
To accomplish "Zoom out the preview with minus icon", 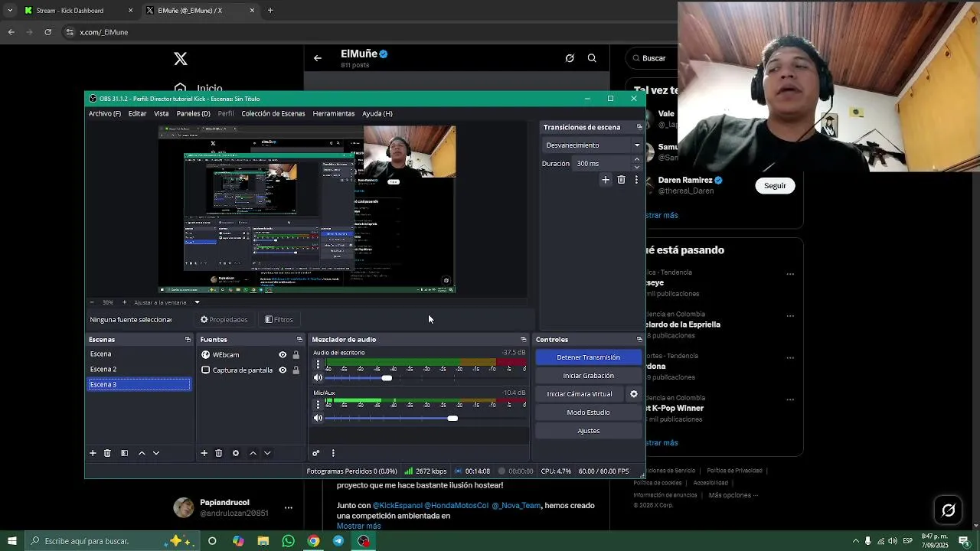I will click(x=92, y=302).
